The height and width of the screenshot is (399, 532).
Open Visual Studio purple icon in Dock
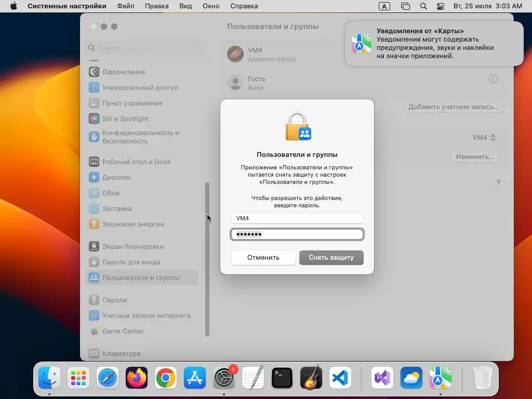tap(382, 378)
